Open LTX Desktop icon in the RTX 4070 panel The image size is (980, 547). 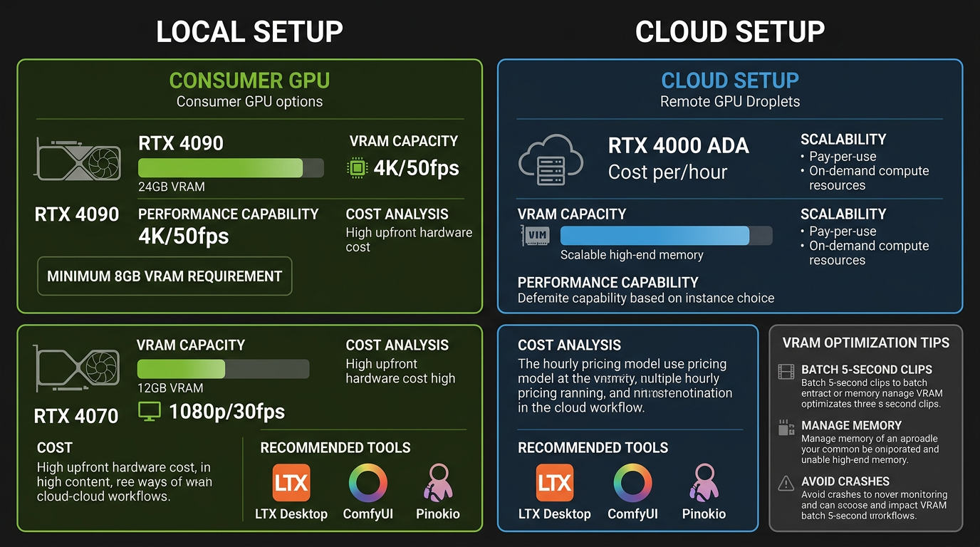coord(291,483)
